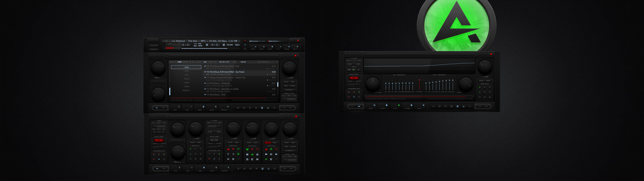Click eject icon in equalizer window

434,106
